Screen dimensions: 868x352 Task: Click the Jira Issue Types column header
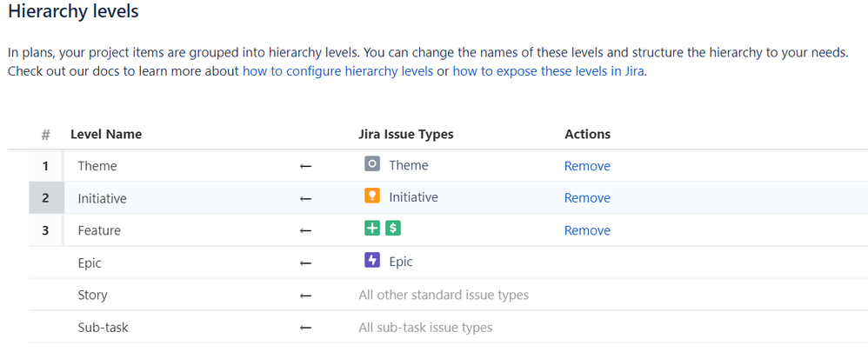coord(406,134)
